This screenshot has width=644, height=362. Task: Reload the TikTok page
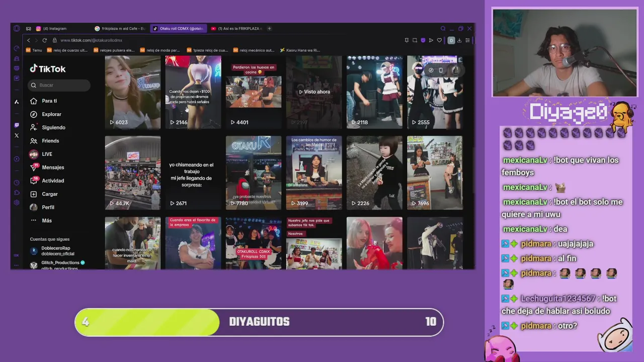[45, 40]
